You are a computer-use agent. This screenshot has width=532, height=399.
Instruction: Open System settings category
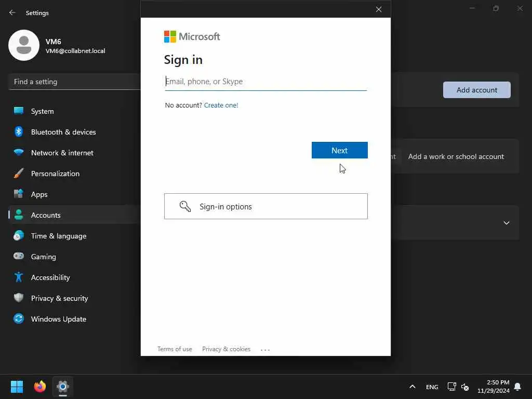point(74,111)
